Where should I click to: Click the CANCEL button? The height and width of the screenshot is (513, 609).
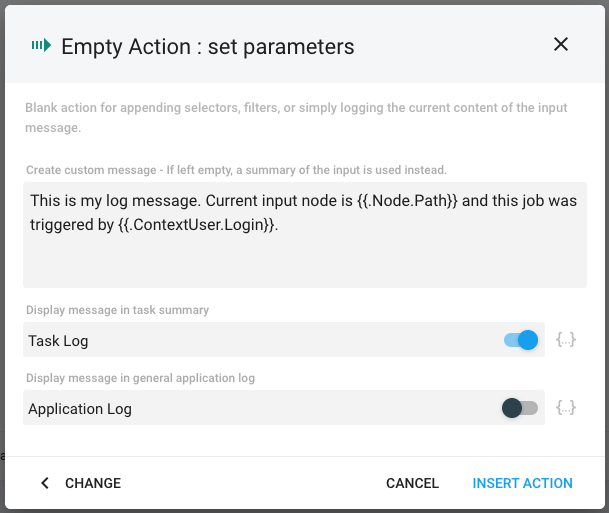[x=412, y=483]
